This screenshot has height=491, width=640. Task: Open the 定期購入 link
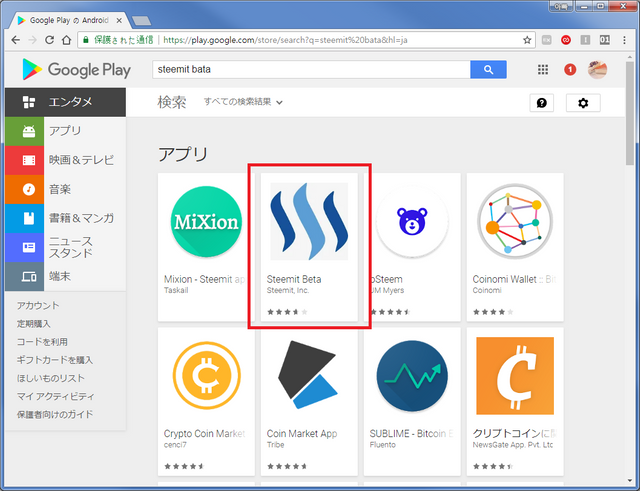(33, 324)
